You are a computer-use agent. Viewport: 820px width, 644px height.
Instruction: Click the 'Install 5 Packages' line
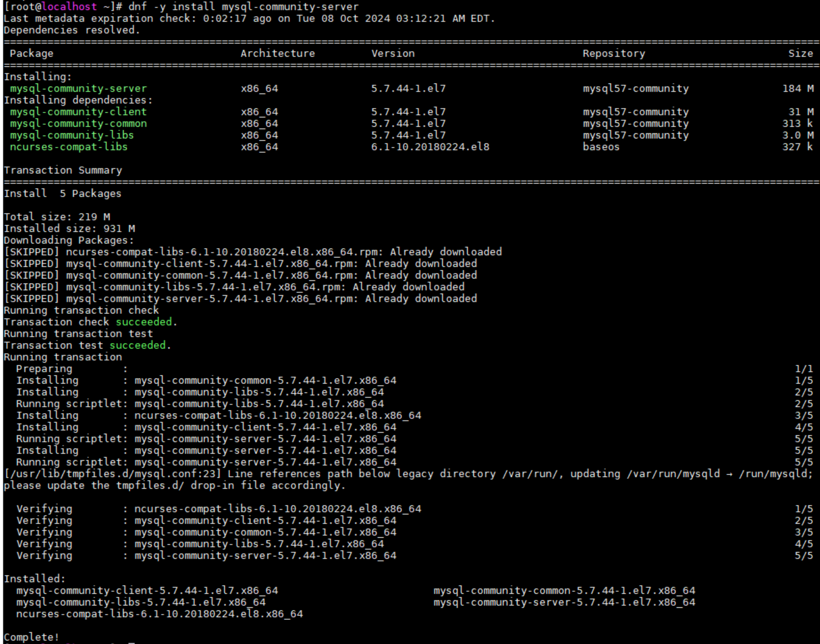62,194
